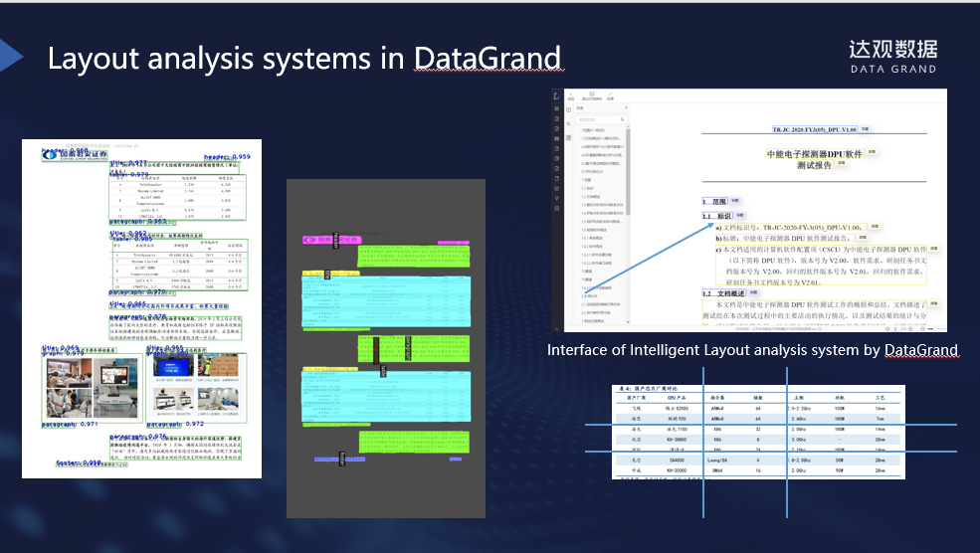Click the underlined DataGrand word in slide title
The height and width of the screenshot is (553, 980).
point(488,58)
